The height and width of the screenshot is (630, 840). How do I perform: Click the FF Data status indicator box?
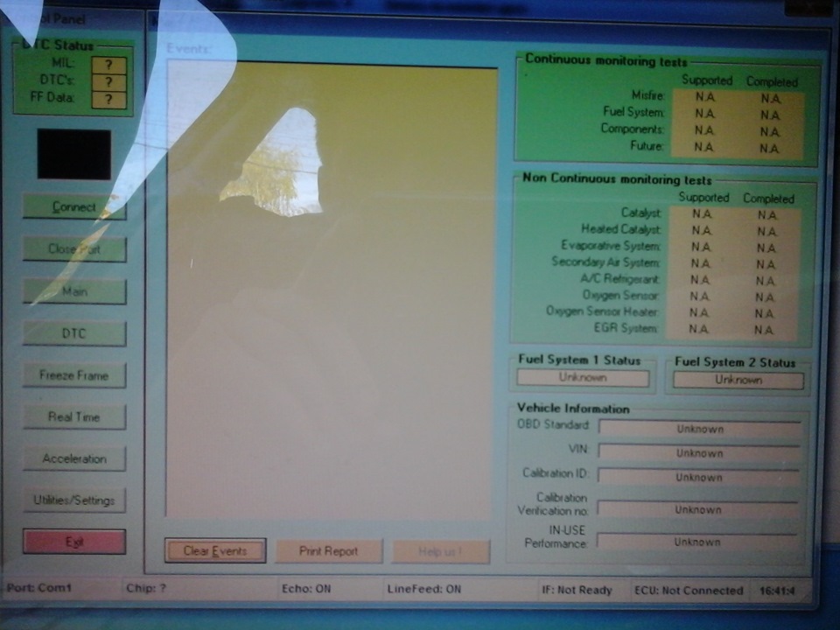tap(109, 99)
